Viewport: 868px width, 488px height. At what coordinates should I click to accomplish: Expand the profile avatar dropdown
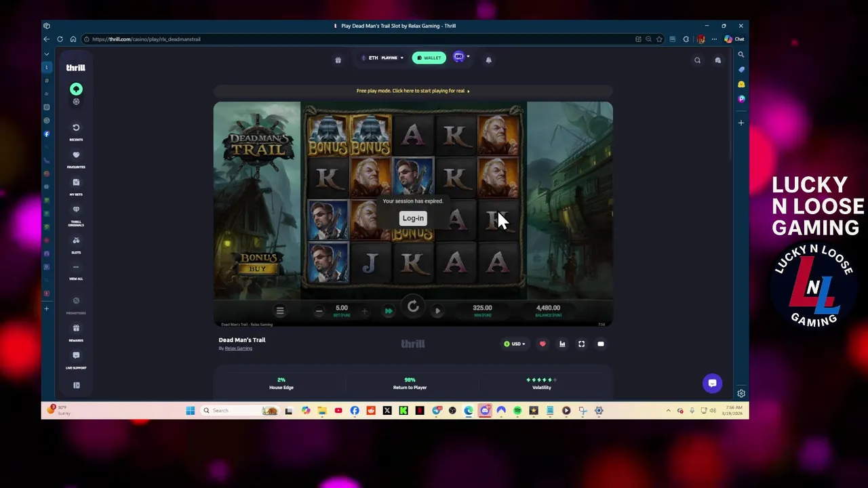pos(461,58)
